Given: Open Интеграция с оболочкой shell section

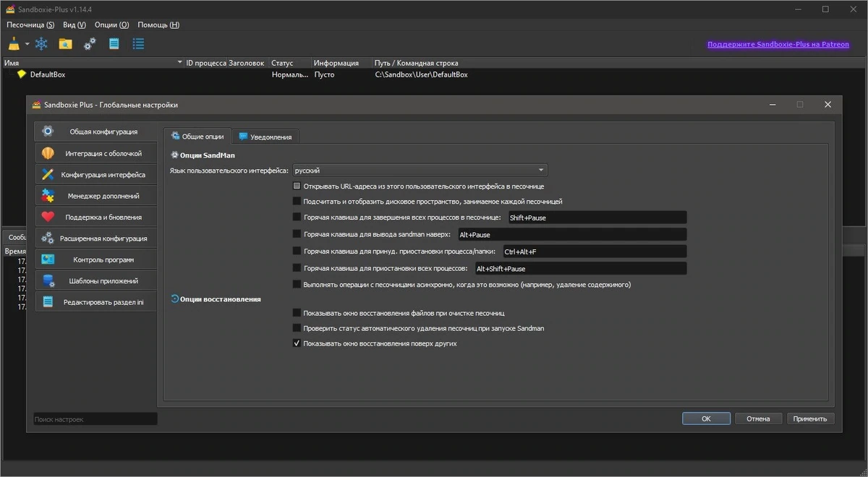Looking at the screenshot, I should pyautogui.click(x=95, y=153).
